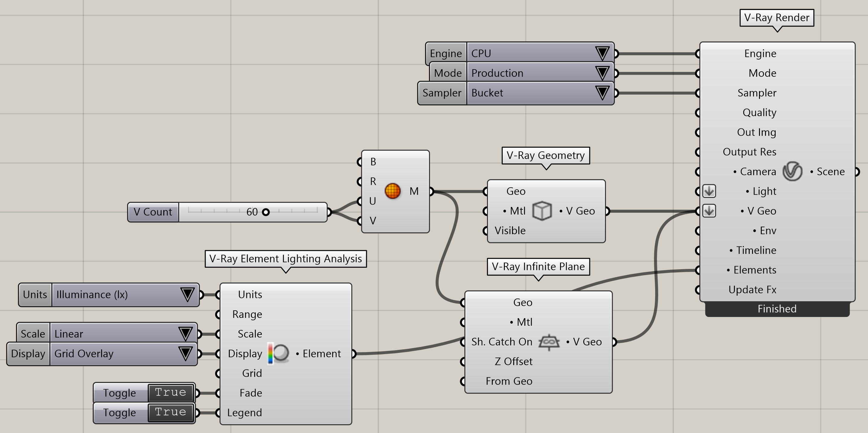Screen dimensions: 868x433
Task: Click the Finished status bar under Render
Action: (x=777, y=309)
